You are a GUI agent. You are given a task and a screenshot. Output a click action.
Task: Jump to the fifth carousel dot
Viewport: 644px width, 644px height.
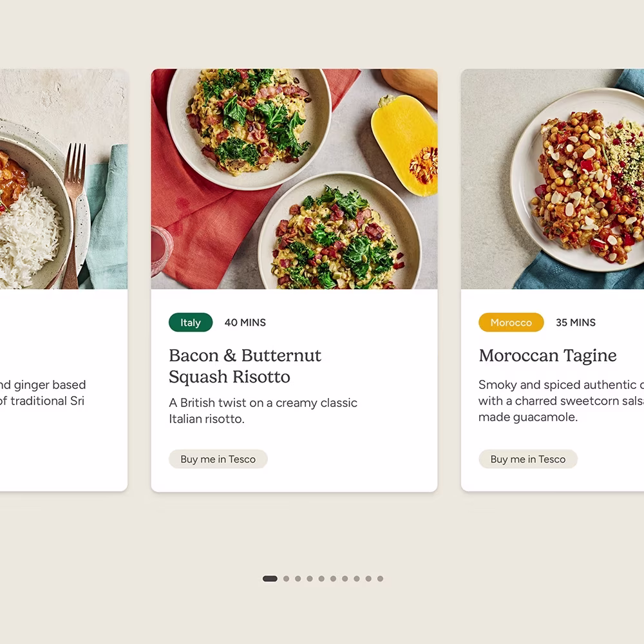[x=321, y=579]
